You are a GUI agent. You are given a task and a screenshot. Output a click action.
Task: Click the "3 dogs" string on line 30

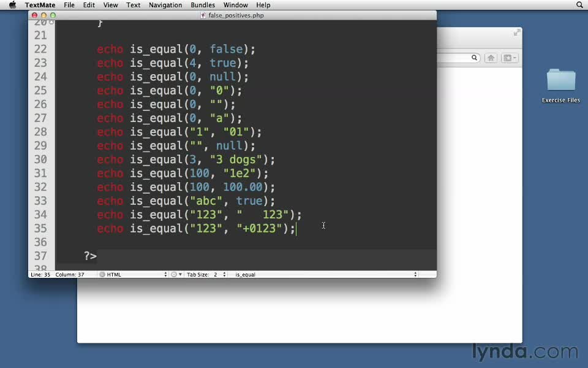(236, 159)
